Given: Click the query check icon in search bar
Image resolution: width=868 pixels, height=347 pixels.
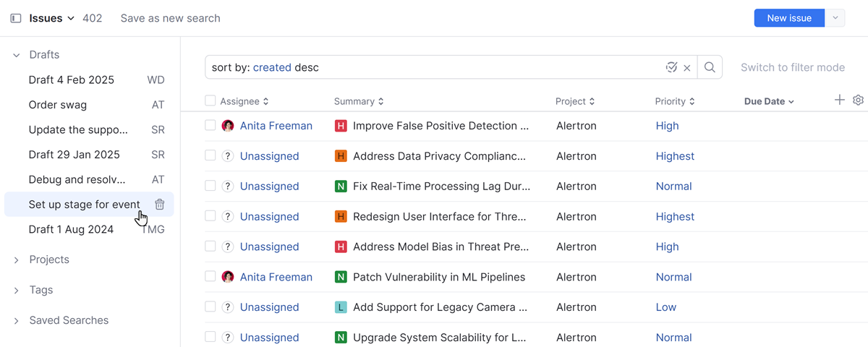Looking at the screenshot, I should [671, 67].
